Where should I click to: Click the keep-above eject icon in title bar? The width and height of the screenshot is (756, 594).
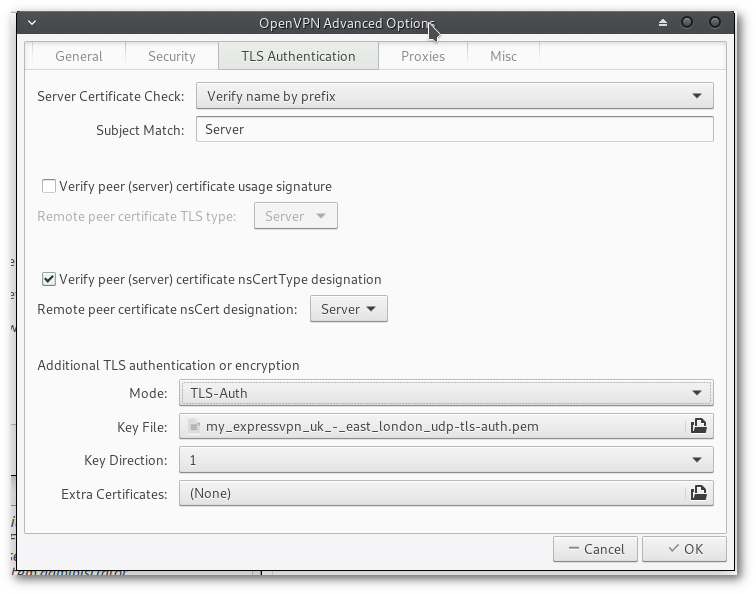pyautogui.click(x=663, y=23)
